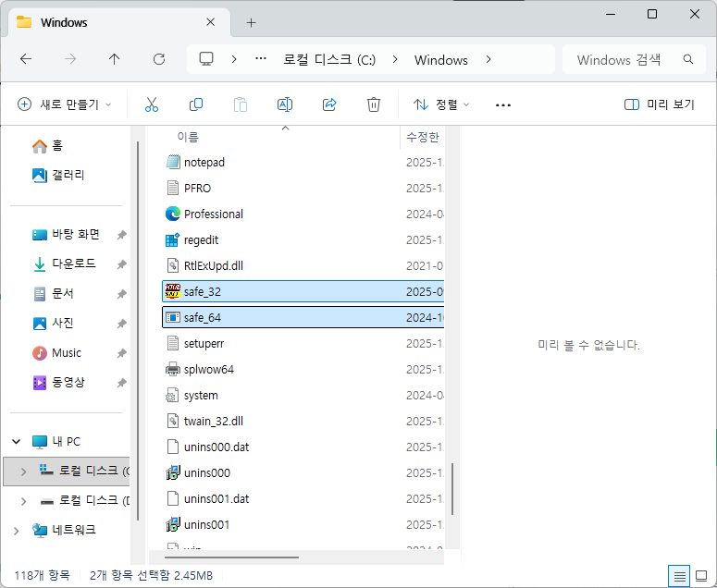Refresh the folder view
717x588 pixels.
(159, 59)
